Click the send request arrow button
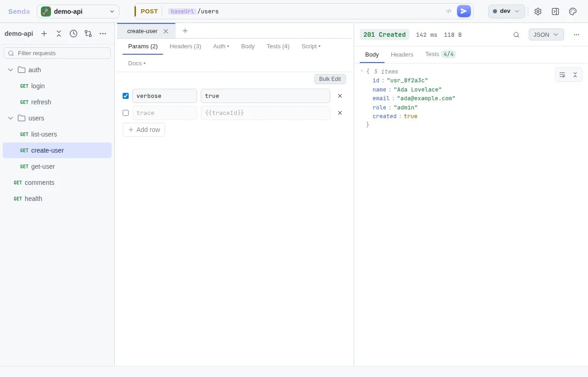Image resolution: width=588 pixels, height=377 pixels. [464, 11]
